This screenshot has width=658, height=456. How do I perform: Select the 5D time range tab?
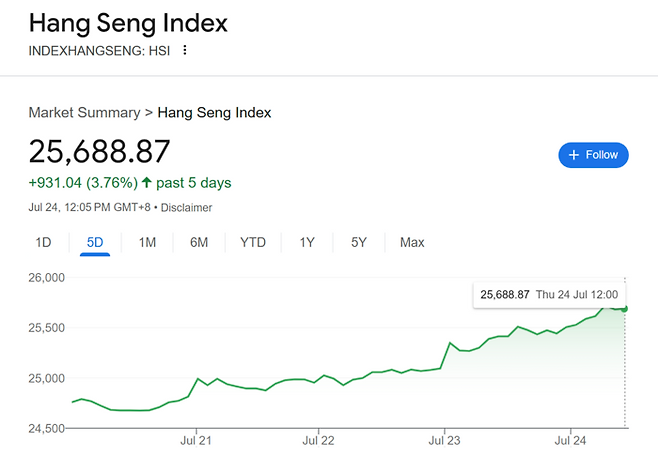tap(95, 242)
